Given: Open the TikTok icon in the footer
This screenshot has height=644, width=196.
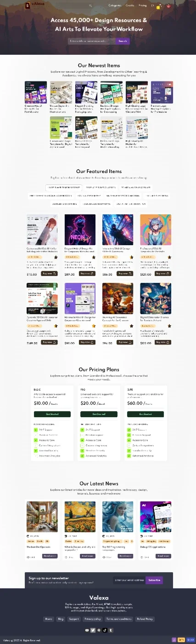Looking at the screenshot, I should click(x=105, y=630).
